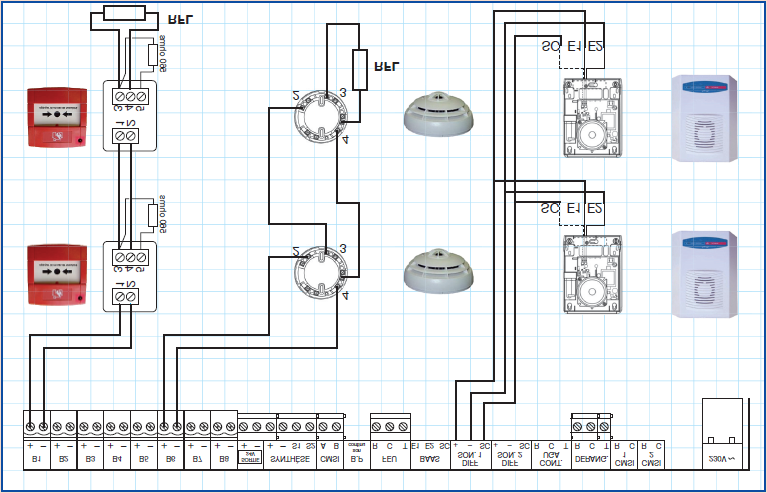
Task: Click the DERANG. screw terminal block
Action: pyautogui.click(x=591, y=426)
